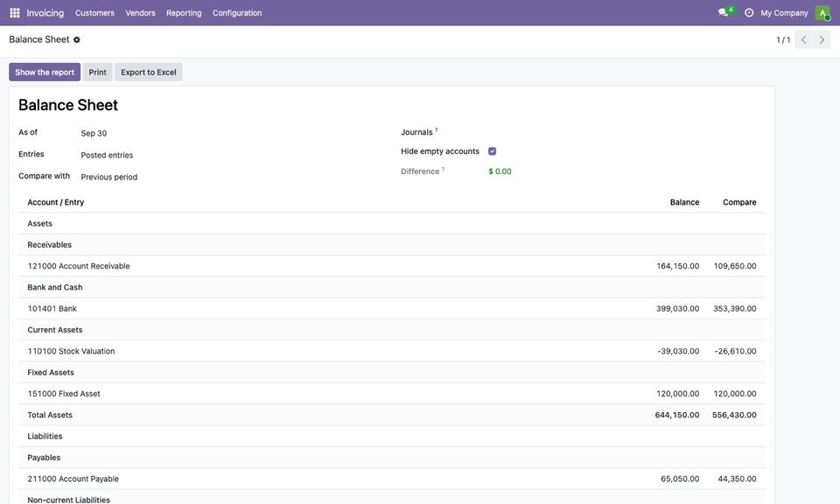Click the Account Payable balance 65,050.00
The width and height of the screenshot is (840, 504).
[680, 479]
